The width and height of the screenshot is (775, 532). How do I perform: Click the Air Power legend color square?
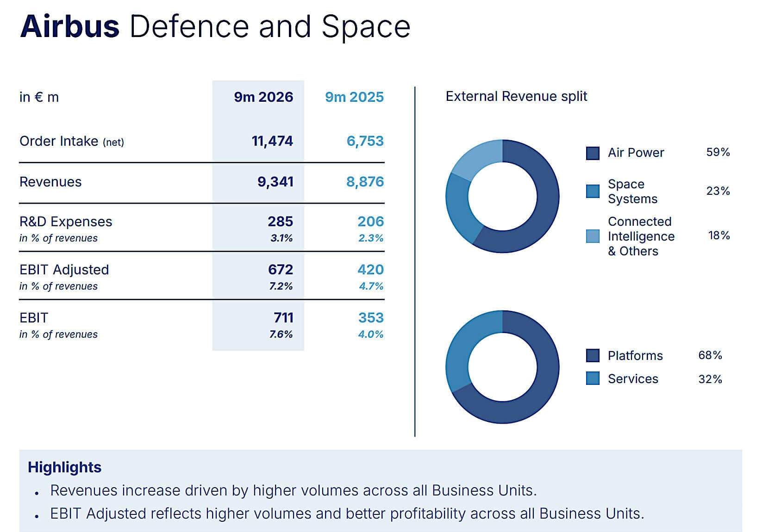(593, 153)
